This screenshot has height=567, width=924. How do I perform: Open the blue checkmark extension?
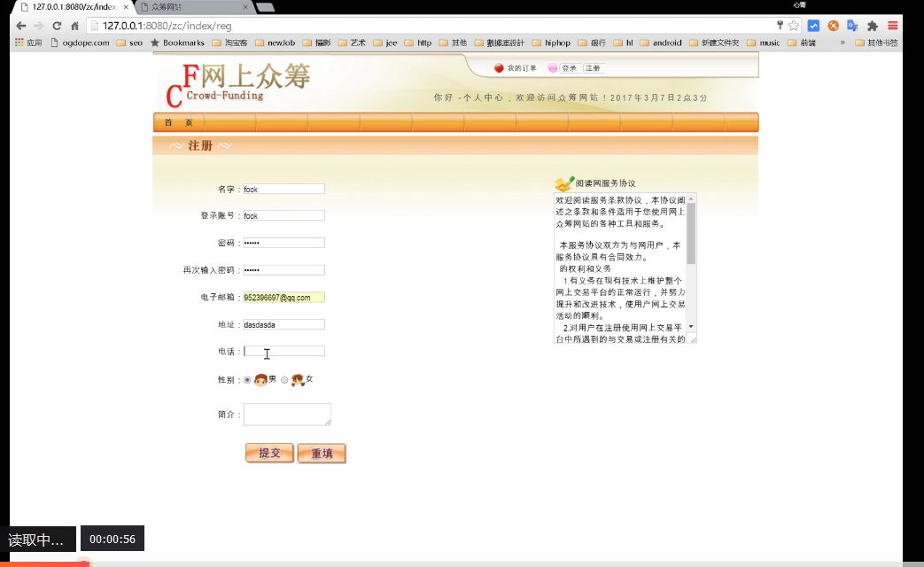pyautogui.click(x=813, y=26)
